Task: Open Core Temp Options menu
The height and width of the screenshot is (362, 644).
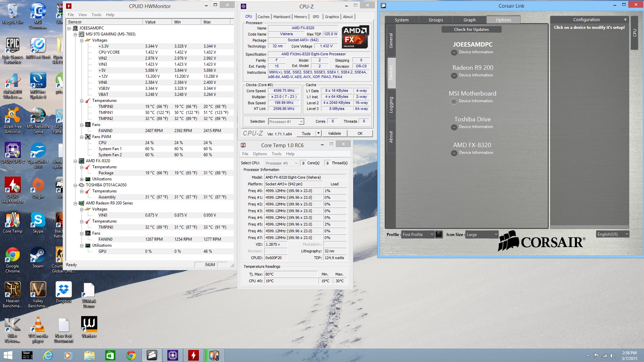Action: 260,154
